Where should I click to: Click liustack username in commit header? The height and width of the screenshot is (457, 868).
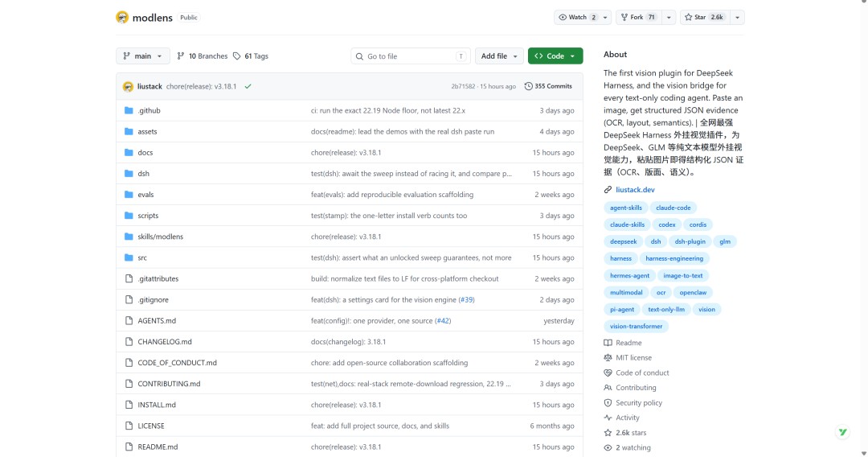click(149, 86)
